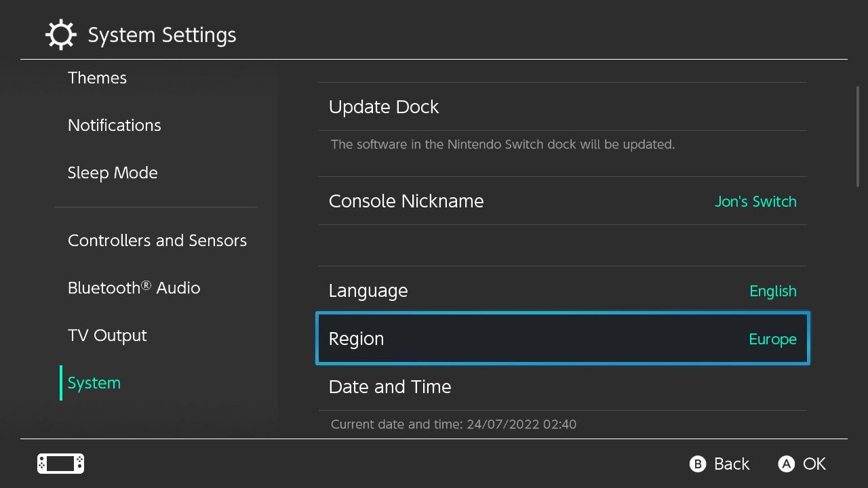868x488 pixels.
Task: Select Bluetooth Audio in the sidebar
Action: coord(134,288)
